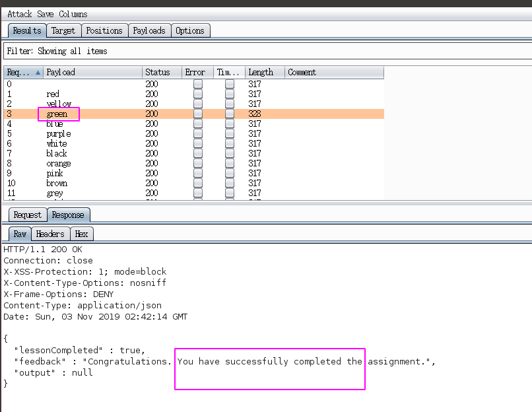Click the length value 328
The width and height of the screenshot is (532, 412).
coord(255,114)
